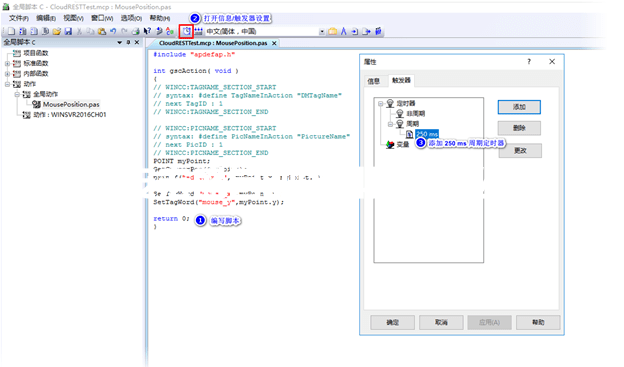Undo the last edit via toolbar
This screenshot has width=624, height=367.
point(113,31)
